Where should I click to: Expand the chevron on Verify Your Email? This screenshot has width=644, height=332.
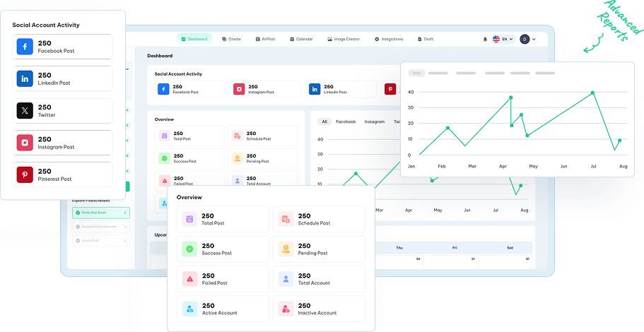(x=126, y=212)
